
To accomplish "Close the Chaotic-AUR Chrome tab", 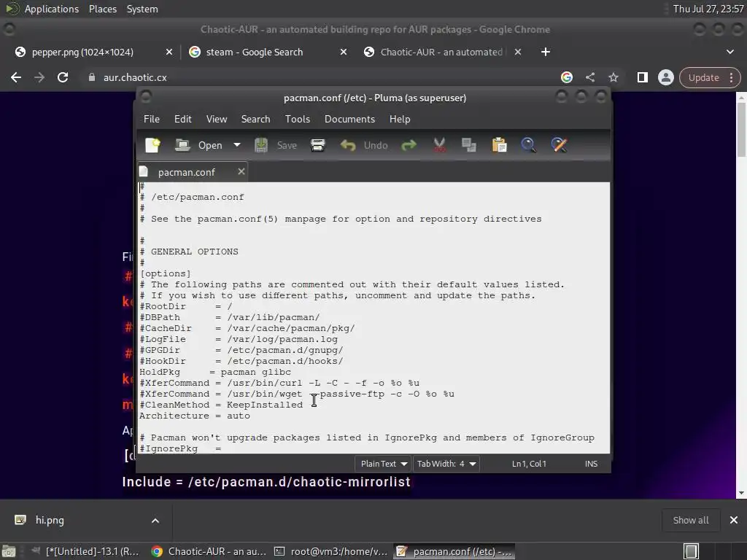I will (x=518, y=52).
